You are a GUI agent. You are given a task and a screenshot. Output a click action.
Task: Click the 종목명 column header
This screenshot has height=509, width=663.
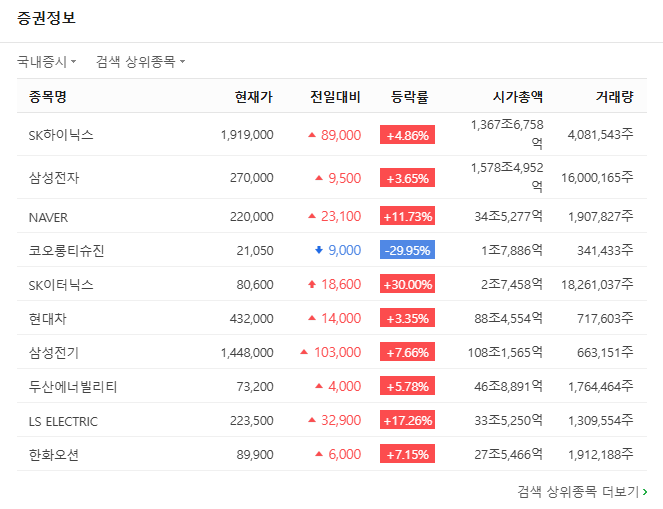[47, 96]
